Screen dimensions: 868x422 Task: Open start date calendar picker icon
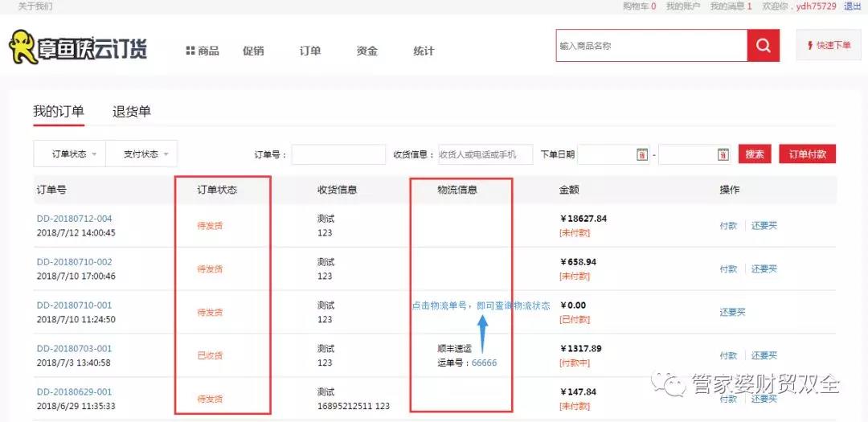(x=641, y=154)
